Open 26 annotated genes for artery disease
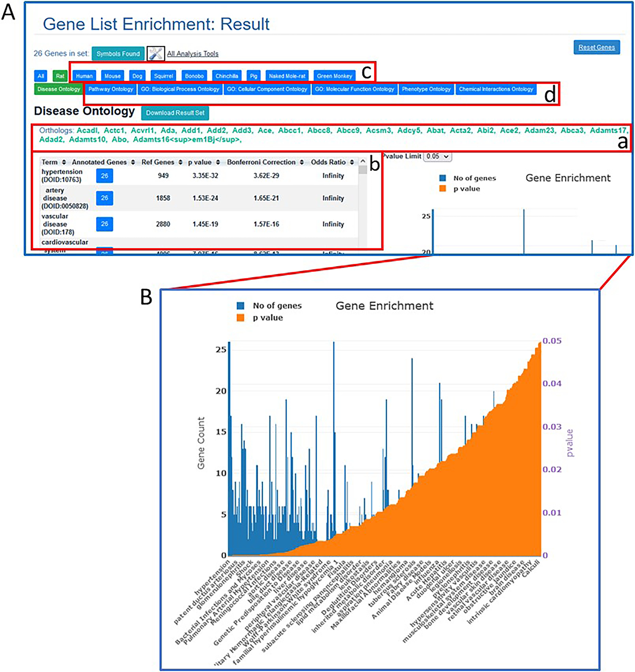Viewport: 635px width, 672px height. [x=105, y=198]
